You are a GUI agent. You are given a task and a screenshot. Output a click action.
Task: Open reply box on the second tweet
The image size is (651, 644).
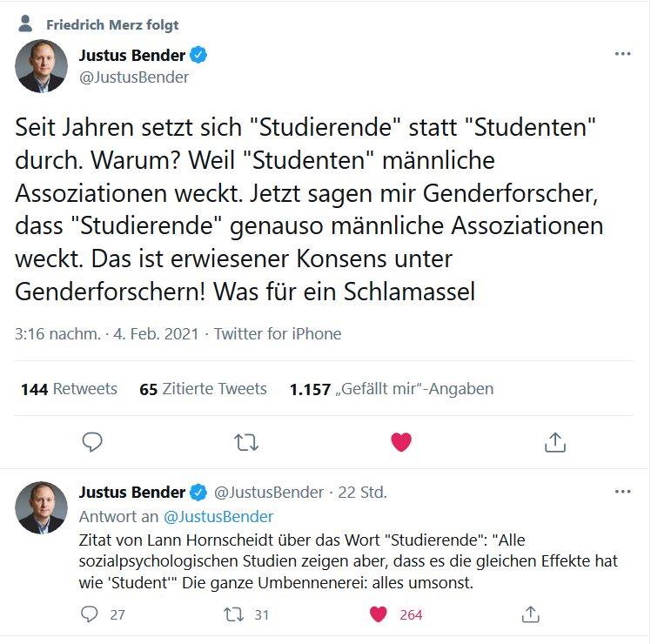[x=90, y=614]
